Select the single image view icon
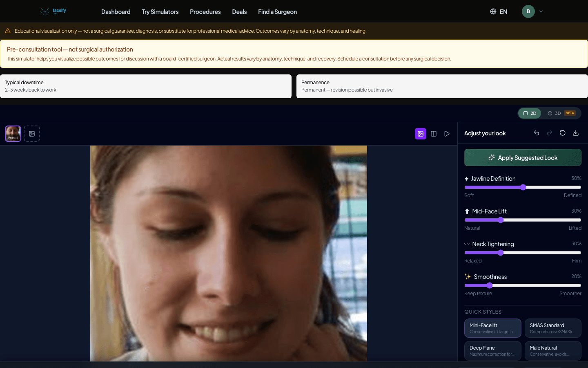588x368 pixels. [421, 134]
